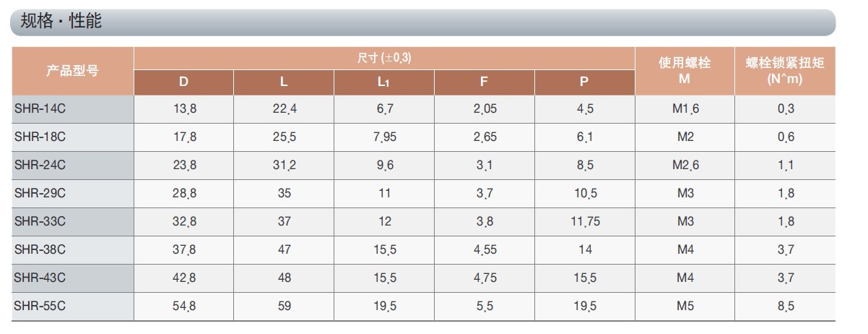Click the 11.75 value in P column
The image size is (868, 334).
(585, 222)
